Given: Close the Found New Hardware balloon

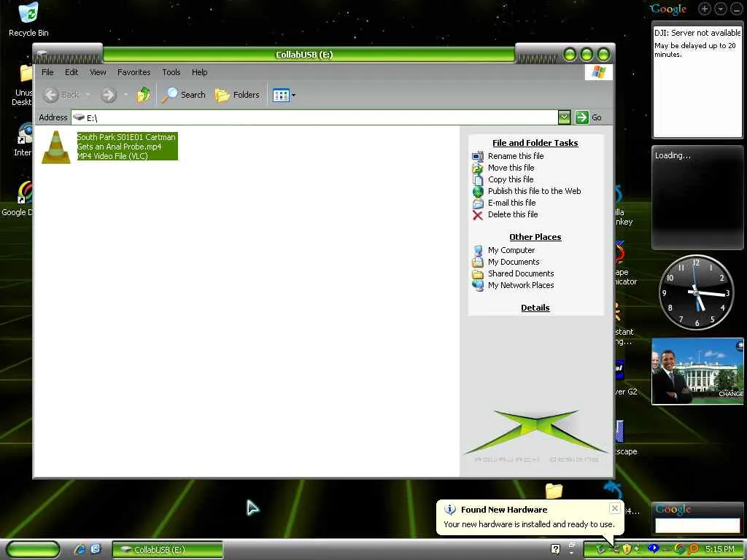Looking at the screenshot, I should pos(614,508).
